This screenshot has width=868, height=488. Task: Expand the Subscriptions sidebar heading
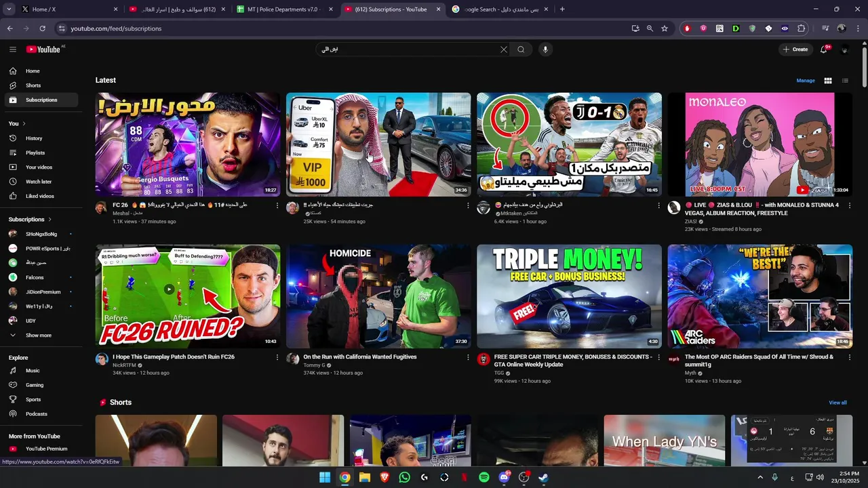30,220
